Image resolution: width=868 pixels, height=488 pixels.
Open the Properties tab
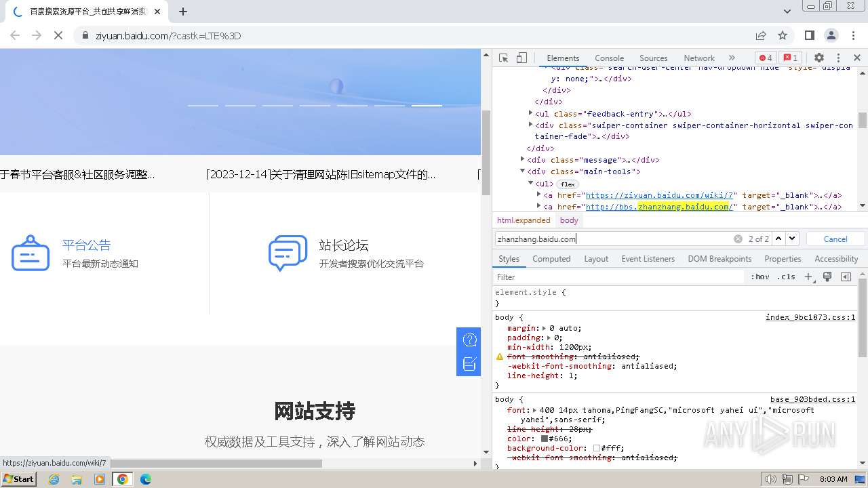click(x=783, y=259)
